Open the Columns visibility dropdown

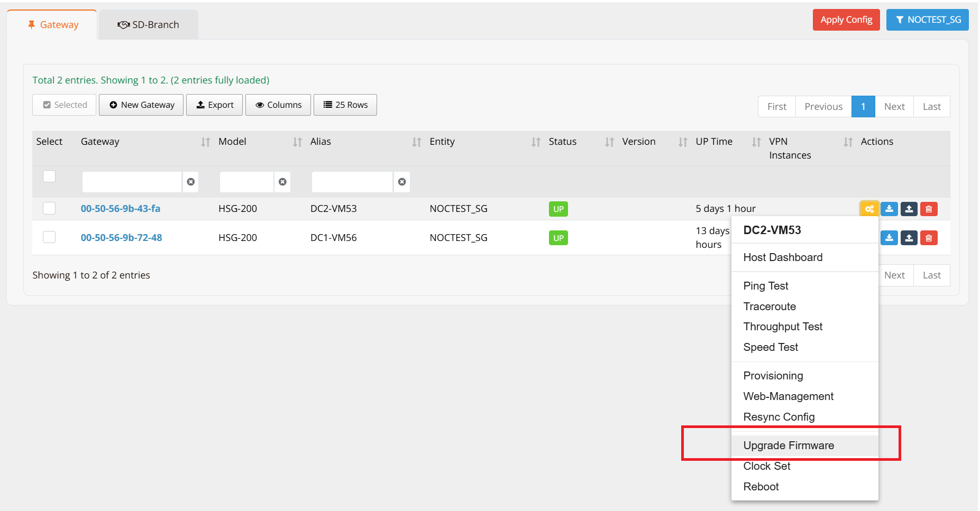click(x=278, y=105)
